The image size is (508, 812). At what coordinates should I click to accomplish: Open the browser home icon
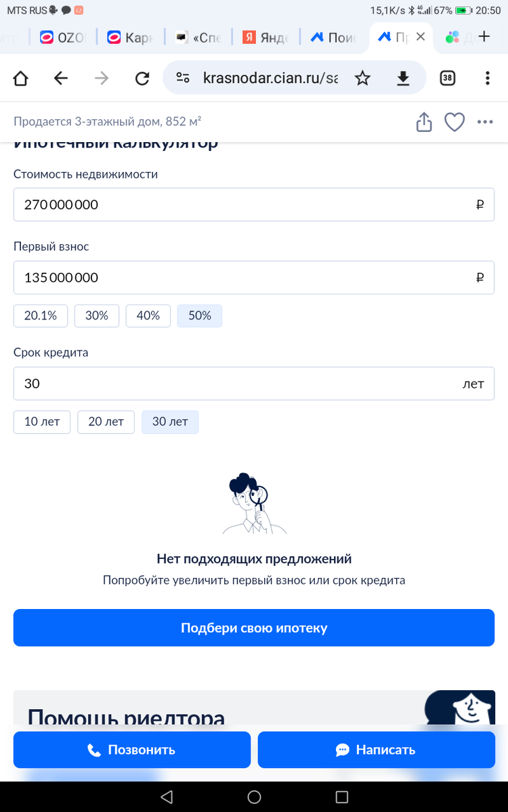click(x=20, y=78)
